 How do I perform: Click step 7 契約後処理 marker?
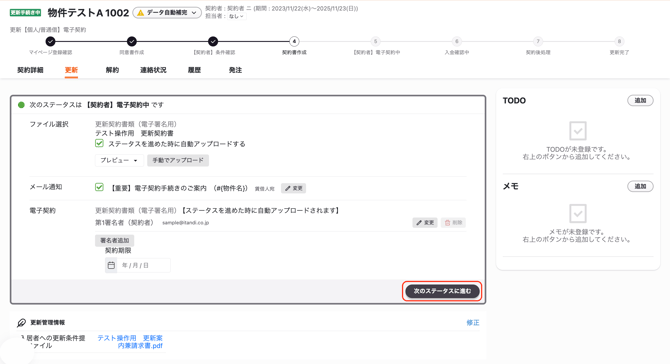click(x=538, y=41)
